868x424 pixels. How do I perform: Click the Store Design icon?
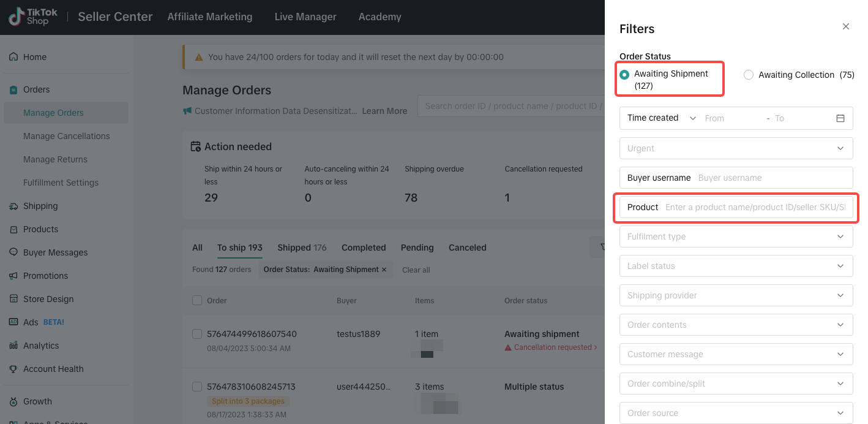[13, 299]
